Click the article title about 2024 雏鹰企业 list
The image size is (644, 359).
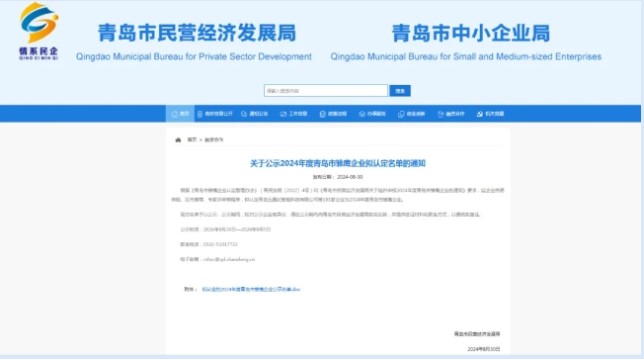338,163
